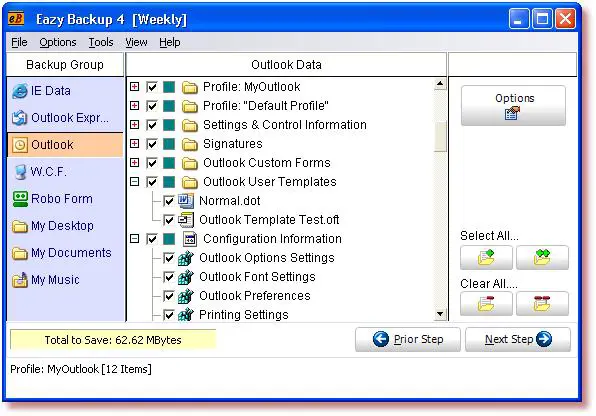Viewport: 596px width, 416px height.
Task: Click the Total to Save: 62.62 MBytes field
Action: click(113, 340)
